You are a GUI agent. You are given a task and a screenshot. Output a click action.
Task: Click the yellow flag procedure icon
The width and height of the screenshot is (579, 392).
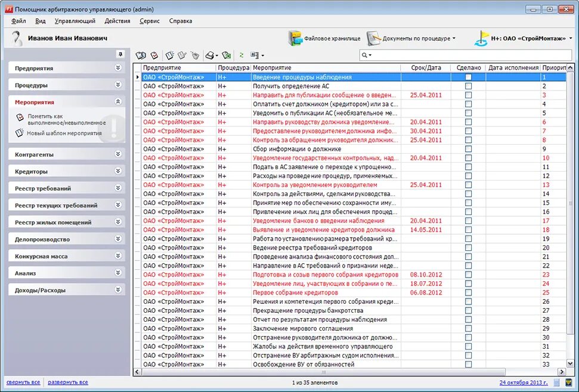[x=482, y=38]
